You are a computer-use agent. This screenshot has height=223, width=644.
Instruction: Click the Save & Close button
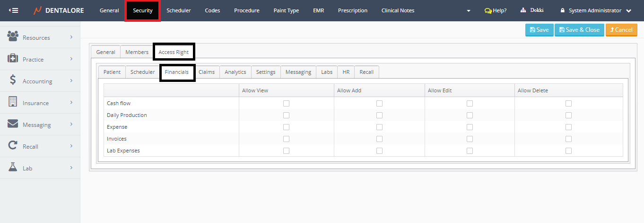579,30
